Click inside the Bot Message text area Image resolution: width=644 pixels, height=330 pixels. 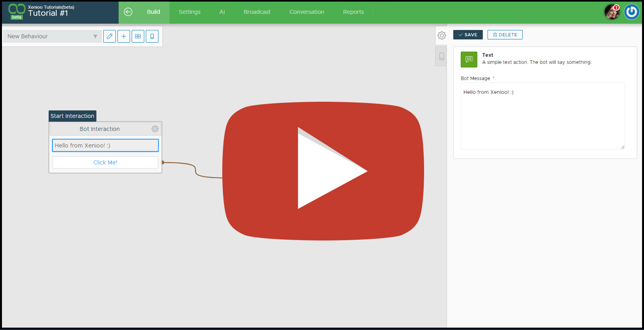543,116
